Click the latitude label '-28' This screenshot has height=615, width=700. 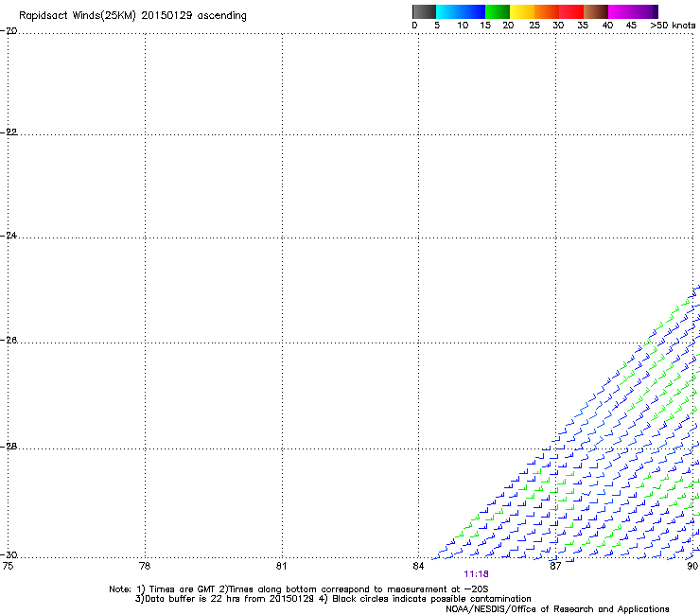click(x=9, y=447)
